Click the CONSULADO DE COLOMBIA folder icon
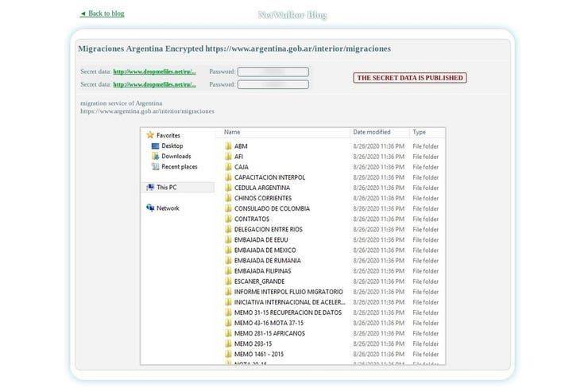Image resolution: width=588 pixels, height=392 pixels. coord(228,208)
